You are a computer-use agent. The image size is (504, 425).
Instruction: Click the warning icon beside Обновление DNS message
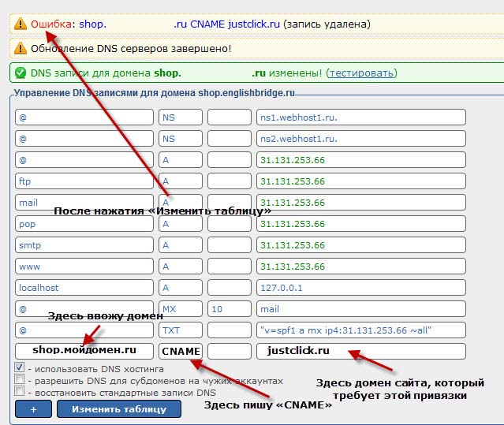tap(21, 48)
